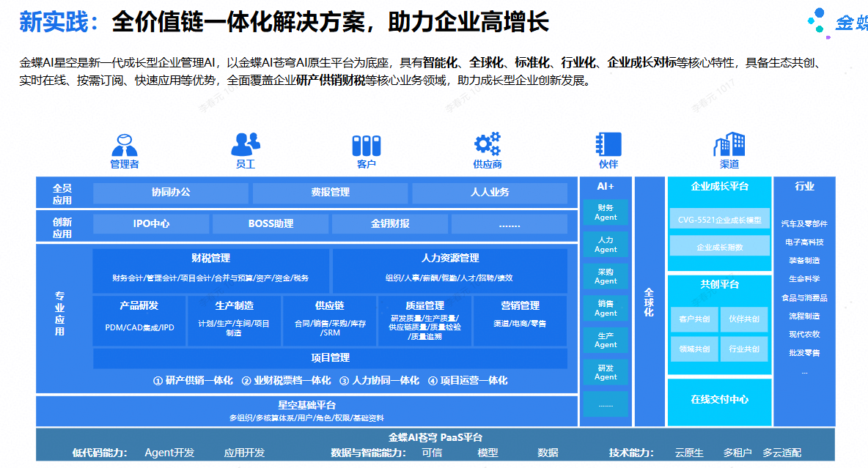Viewport: 868px width, 468px height.
Task: Select the 人人业务 block
Action: tap(490, 193)
